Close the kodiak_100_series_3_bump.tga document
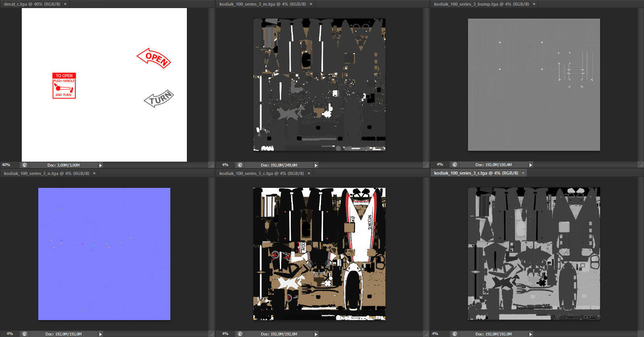The width and height of the screenshot is (644, 337). [x=534, y=4]
